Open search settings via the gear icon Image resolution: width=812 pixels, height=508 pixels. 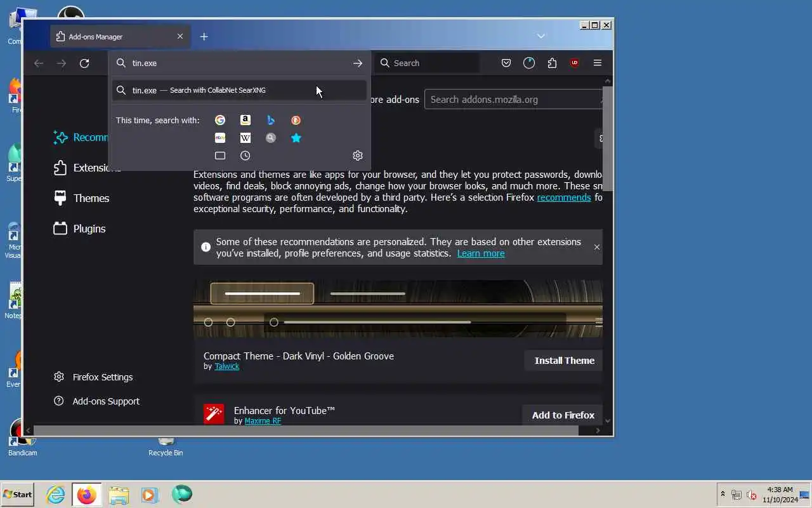(358, 156)
